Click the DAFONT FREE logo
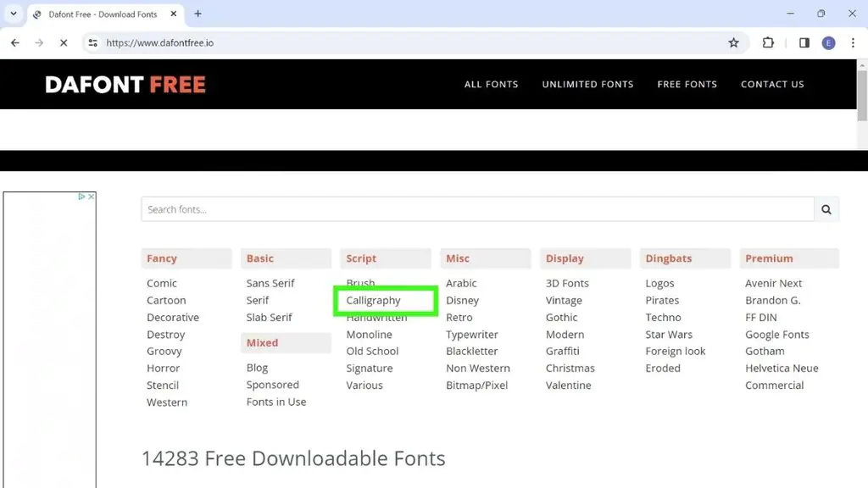868x488 pixels. [125, 84]
